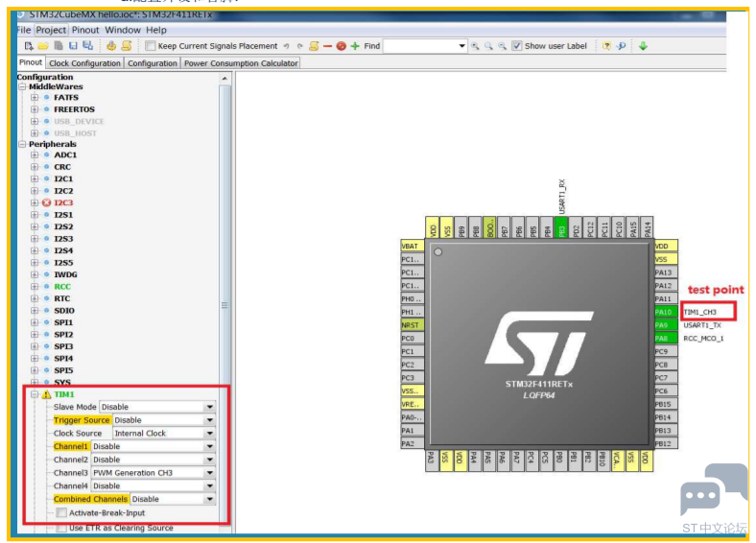Image resolution: width=756 pixels, height=543 pixels.
Task: Expand the ADC1 peripheral node
Action: point(35,154)
